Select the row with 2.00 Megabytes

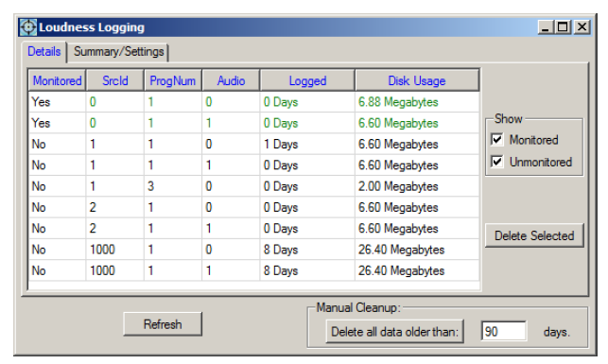tap(254, 186)
